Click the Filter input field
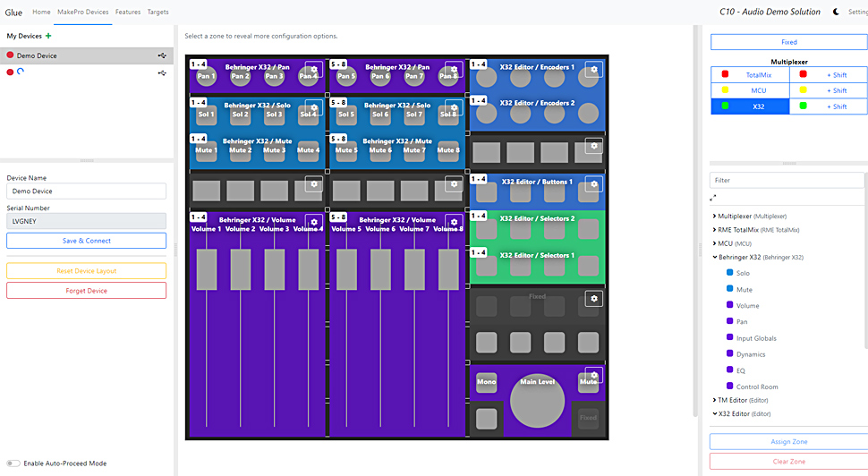The width and height of the screenshot is (868, 476). pyautogui.click(x=787, y=180)
